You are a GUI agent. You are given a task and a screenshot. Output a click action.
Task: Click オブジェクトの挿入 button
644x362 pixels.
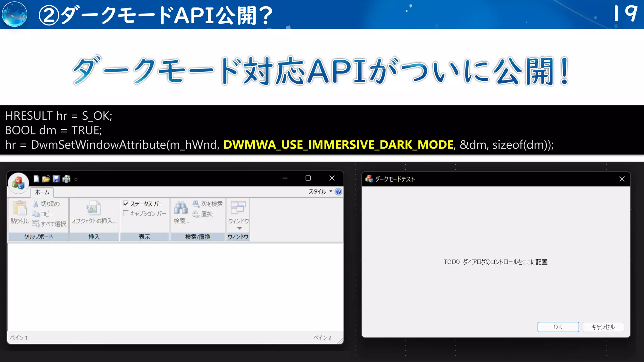tap(94, 213)
